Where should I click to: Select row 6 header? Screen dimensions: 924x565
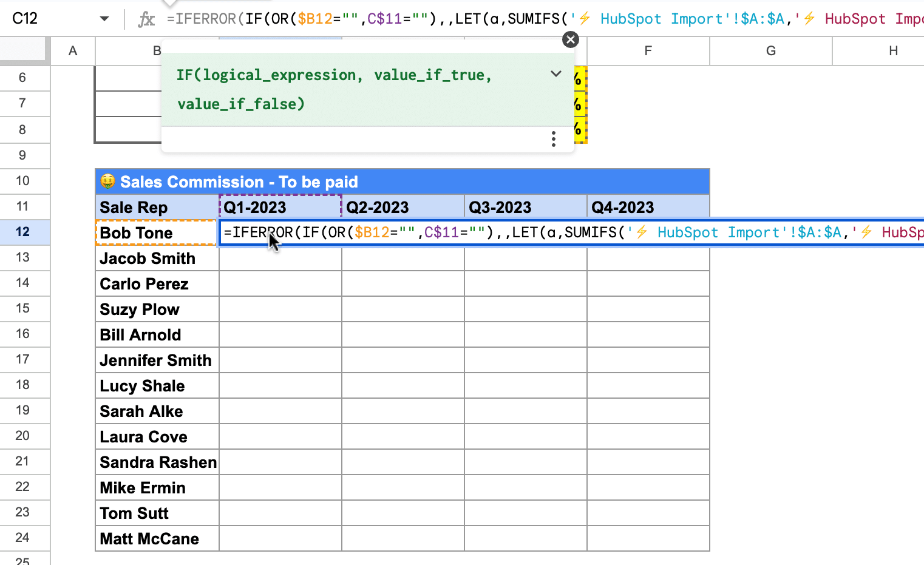[23, 78]
